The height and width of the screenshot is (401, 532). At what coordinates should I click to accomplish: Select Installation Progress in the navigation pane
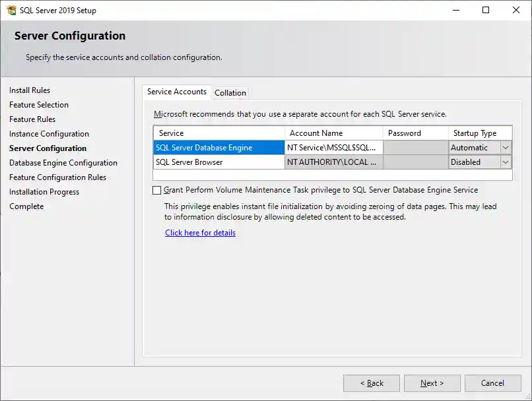click(44, 191)
